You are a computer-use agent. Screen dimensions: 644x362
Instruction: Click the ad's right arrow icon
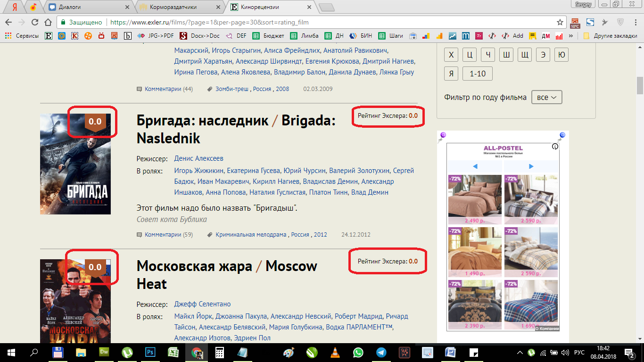point(531,166)
